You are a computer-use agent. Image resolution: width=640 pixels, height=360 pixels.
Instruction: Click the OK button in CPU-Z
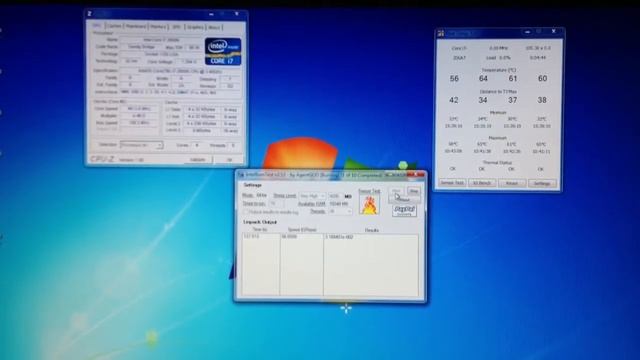point(229,160)
